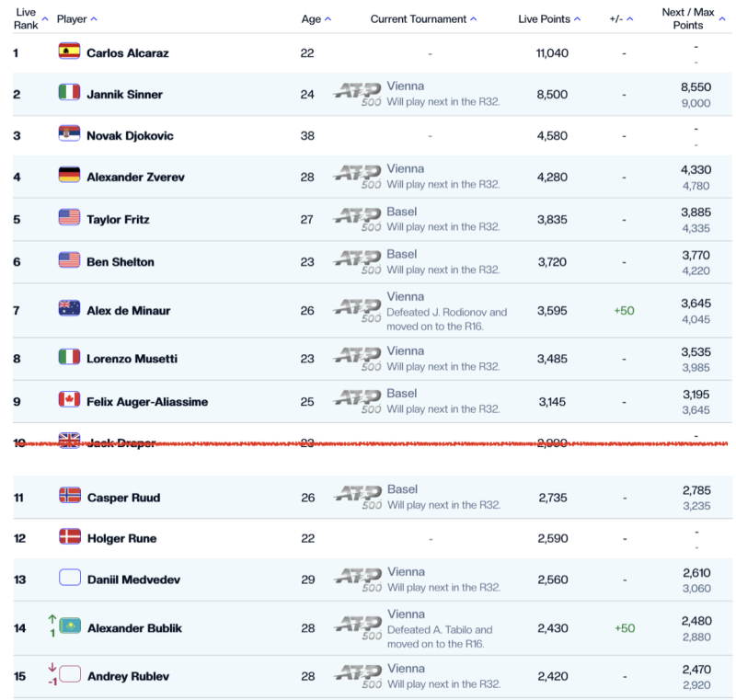
Task: Click Italy flag icon beside Jannik Sinner
Action: point(69,93)
